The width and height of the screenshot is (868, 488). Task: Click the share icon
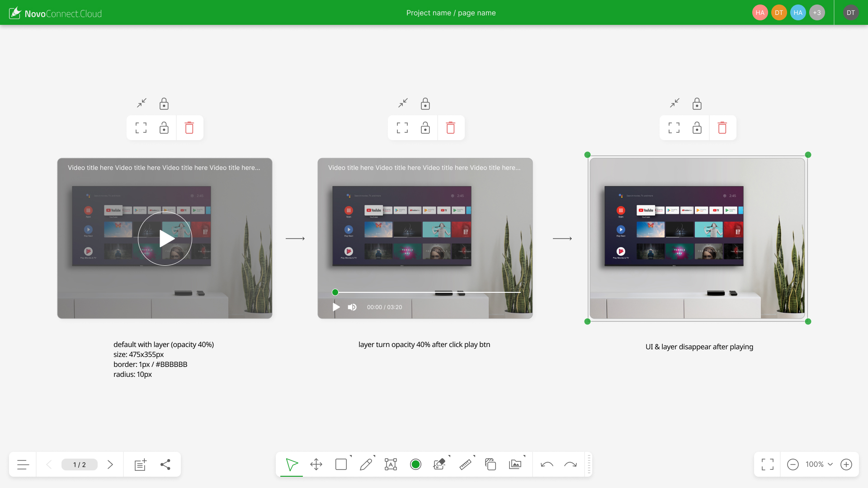pos(165,465)
